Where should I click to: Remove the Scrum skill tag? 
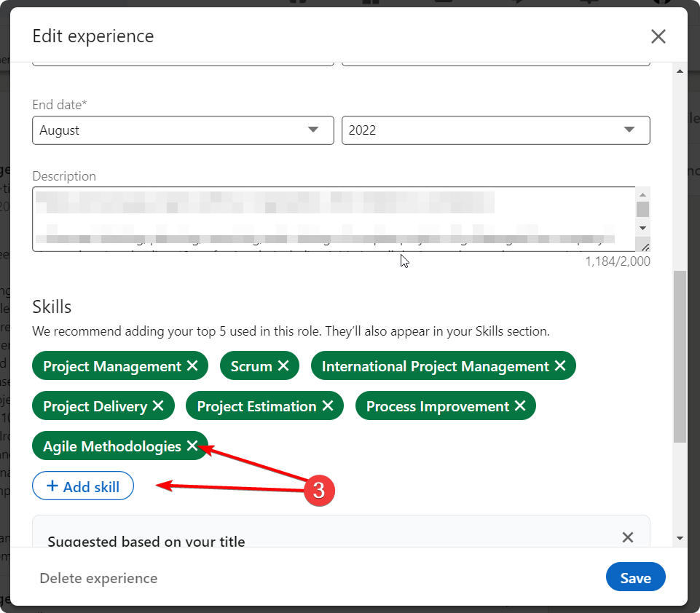(283, 366)
